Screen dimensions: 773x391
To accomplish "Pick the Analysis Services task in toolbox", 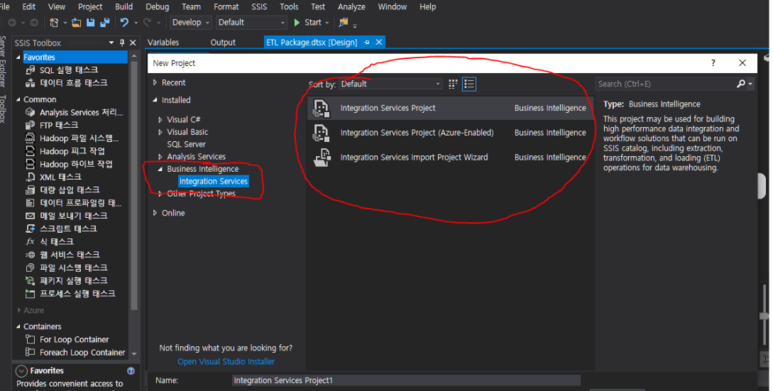I will tap(74, 112).
